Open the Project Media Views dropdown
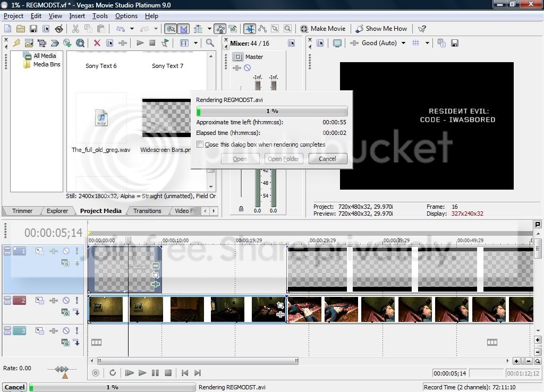This screenshot has width=544, height=392. coord(195,43)
